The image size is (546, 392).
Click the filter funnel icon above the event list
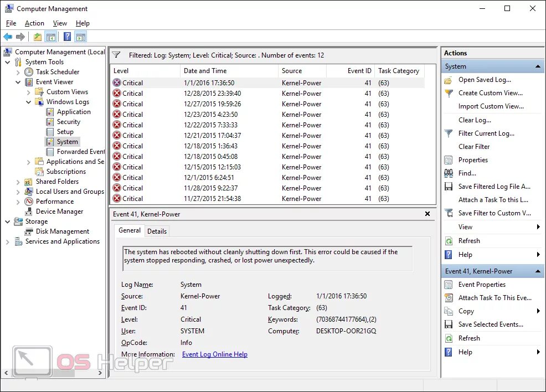point(116,55)
